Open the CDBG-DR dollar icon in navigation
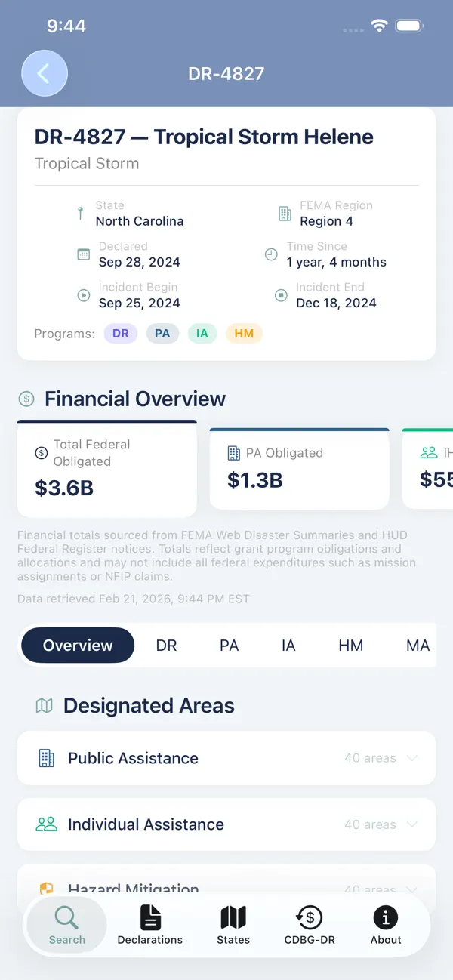 click(x=309, y=918)
